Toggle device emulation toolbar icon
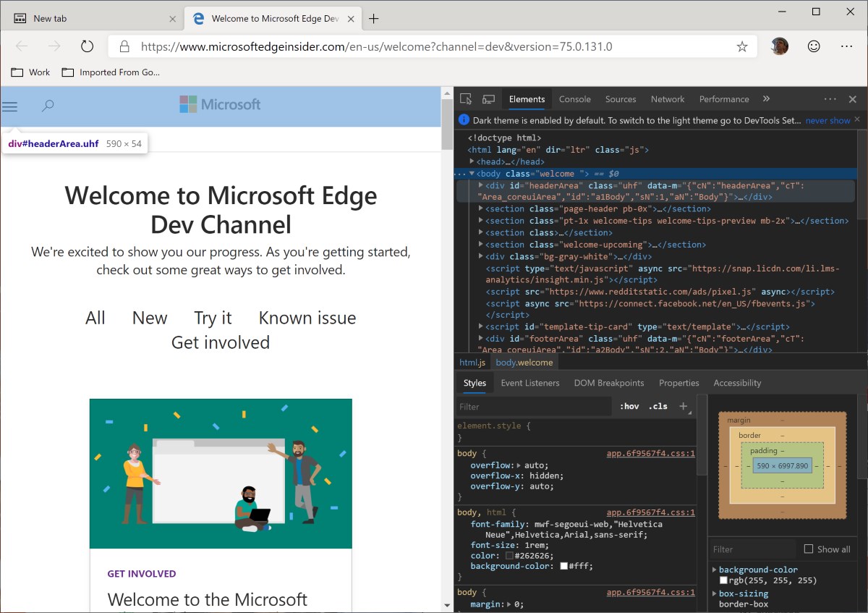This screenshot has height=613, width=868. click(x=488, y=99)
